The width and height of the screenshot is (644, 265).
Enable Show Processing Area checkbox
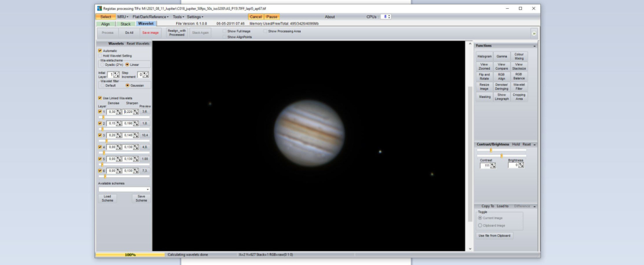point(265,31)
